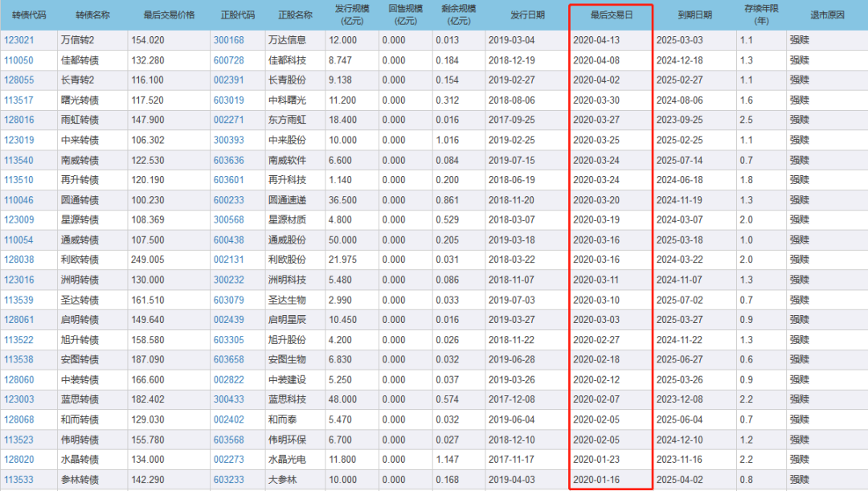
Task: Open stock code link 603079
Action: pos(228,300)
